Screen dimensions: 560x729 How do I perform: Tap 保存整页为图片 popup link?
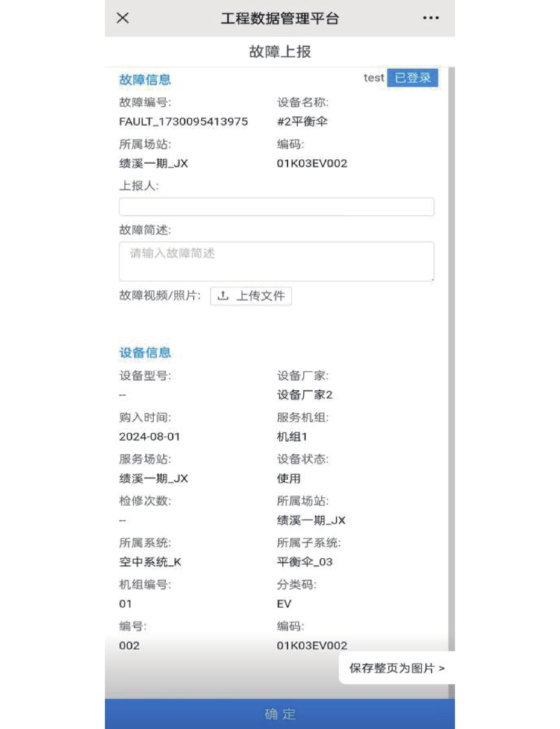pyautogui.click(x=397, y=668)
